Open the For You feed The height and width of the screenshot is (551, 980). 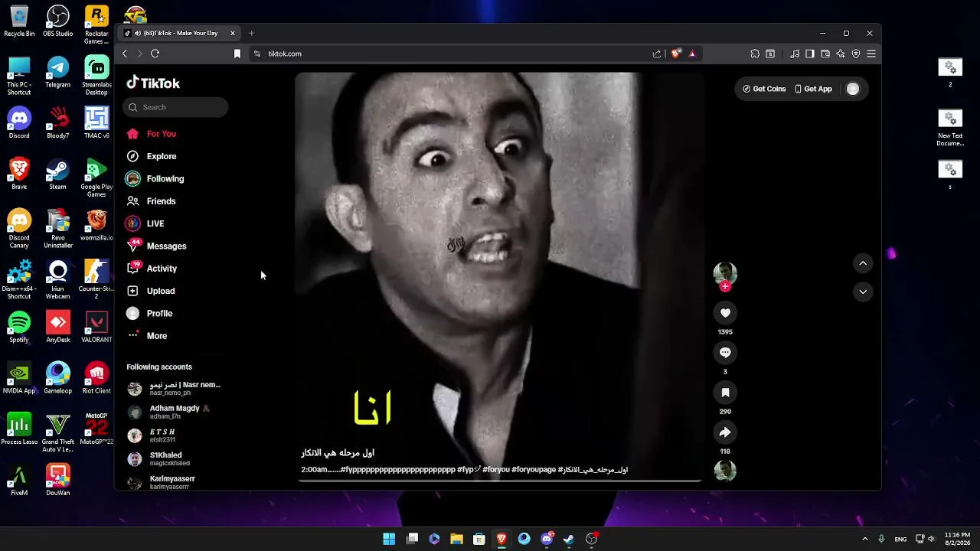[x=152, y=134]
